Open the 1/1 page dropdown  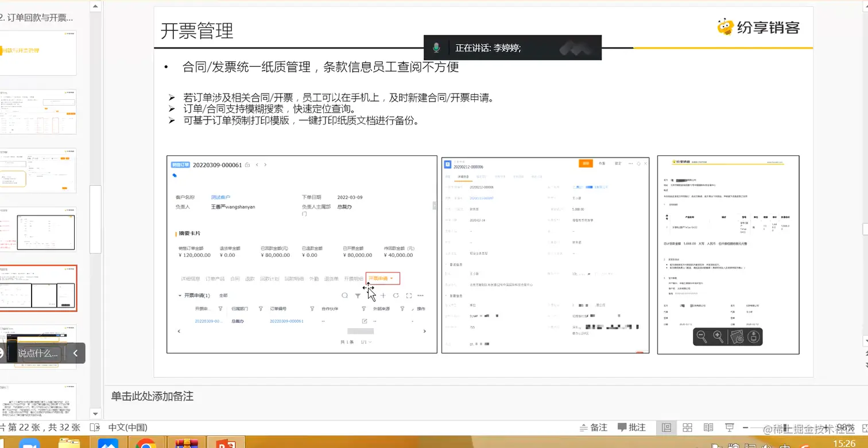click(366, 342)
